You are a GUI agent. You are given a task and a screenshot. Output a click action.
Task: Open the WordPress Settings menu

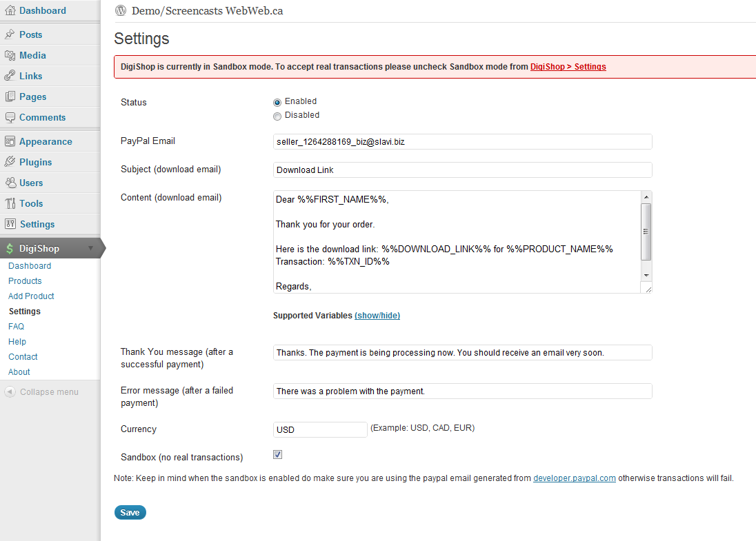37,225
